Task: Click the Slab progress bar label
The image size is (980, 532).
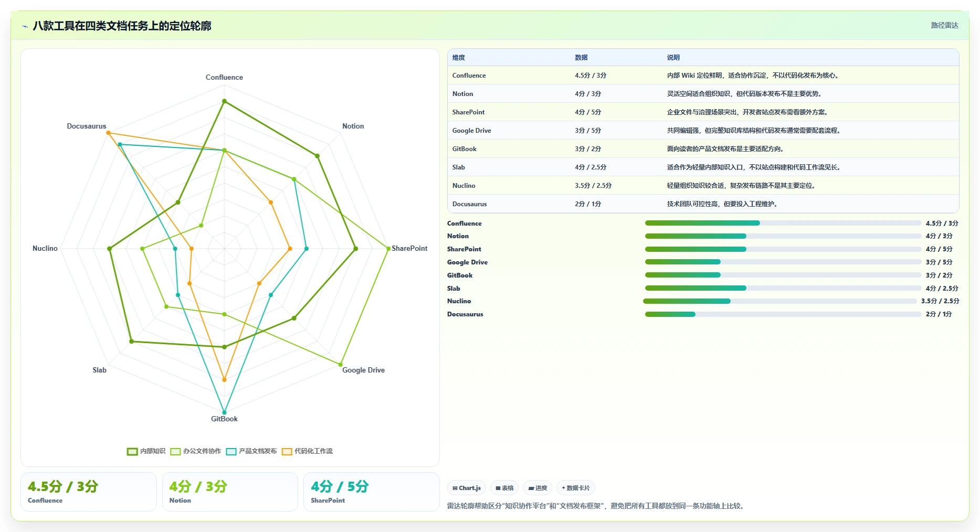Action: 454,289
